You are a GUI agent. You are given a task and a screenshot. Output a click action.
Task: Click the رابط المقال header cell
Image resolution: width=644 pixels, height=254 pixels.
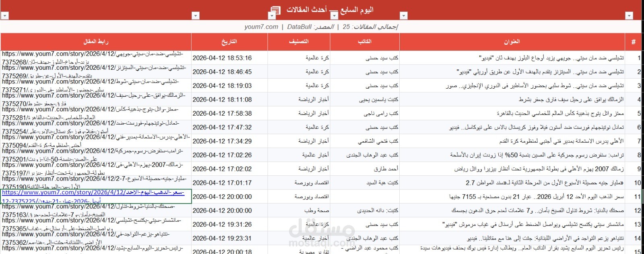click(96, 42)
